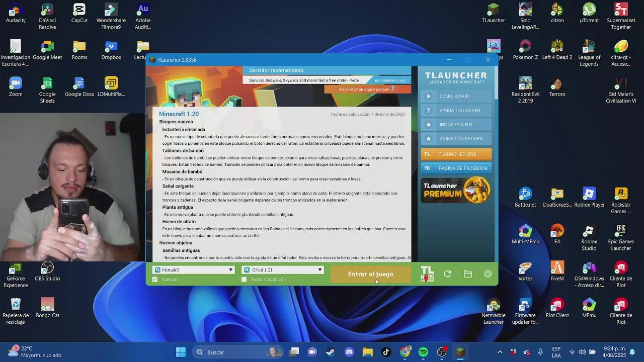Open TikTok from the taskbar
Image resolution: width=644 pixels, height=362 pixels.
click(x=386, y=352)
